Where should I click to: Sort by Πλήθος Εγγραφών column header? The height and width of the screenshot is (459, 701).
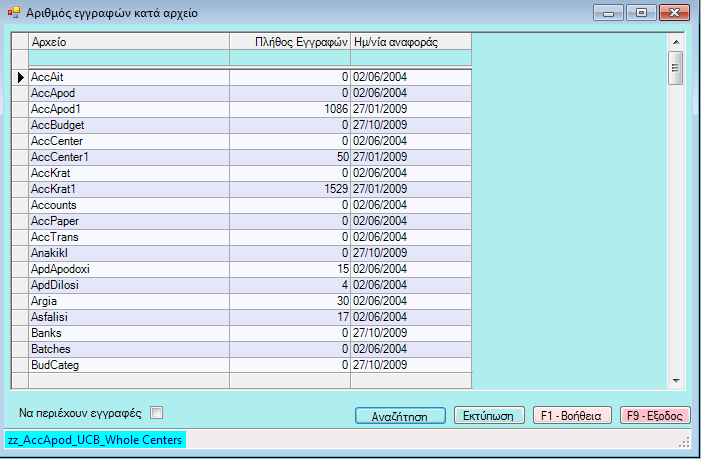[290, 42]
